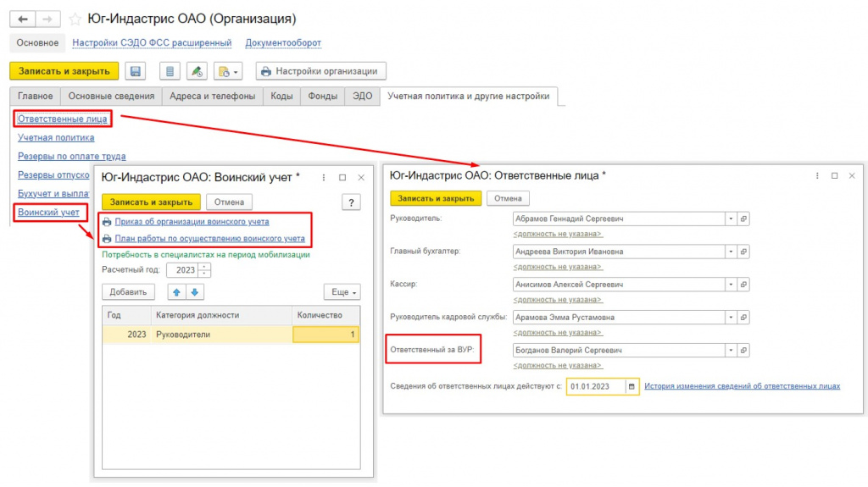Click the Количество column header
This screenshot has width=868, height=487.
coord(325,315)
